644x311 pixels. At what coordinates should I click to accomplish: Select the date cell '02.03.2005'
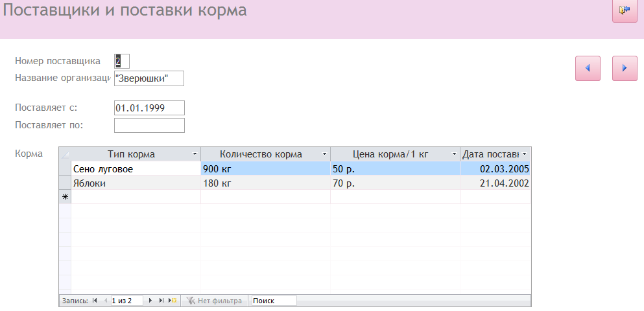pyautogui.click(x=495, y=168)
